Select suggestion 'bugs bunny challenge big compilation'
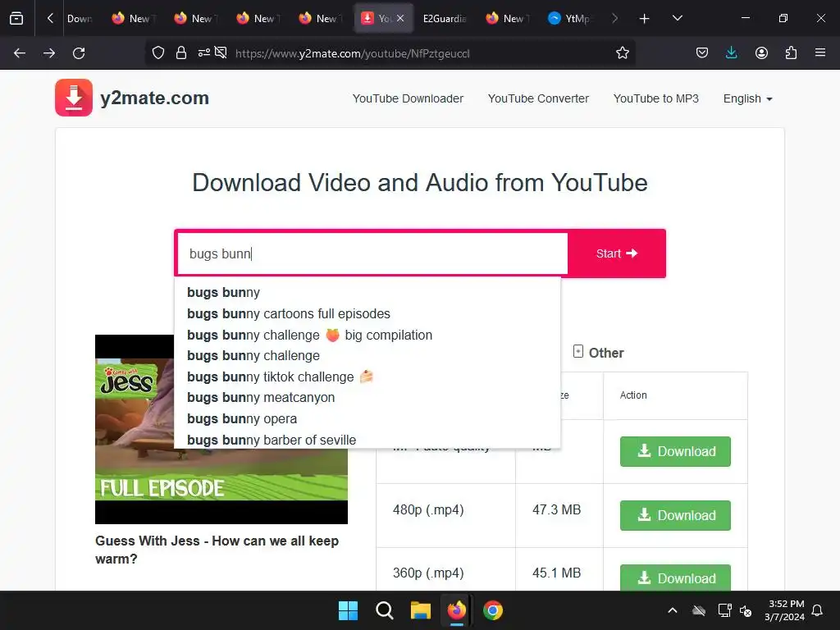Screen dimensions: 840x630 367,335
